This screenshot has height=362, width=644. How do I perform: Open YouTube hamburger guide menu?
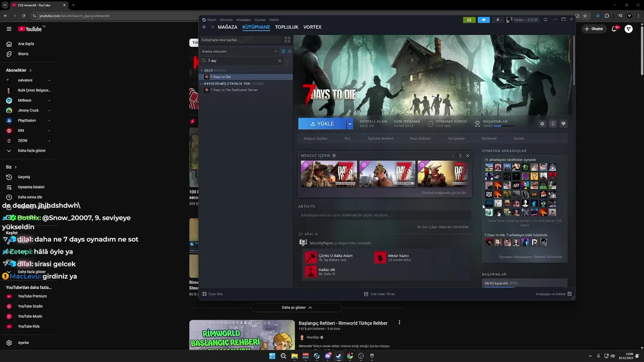tap(9, 29)
